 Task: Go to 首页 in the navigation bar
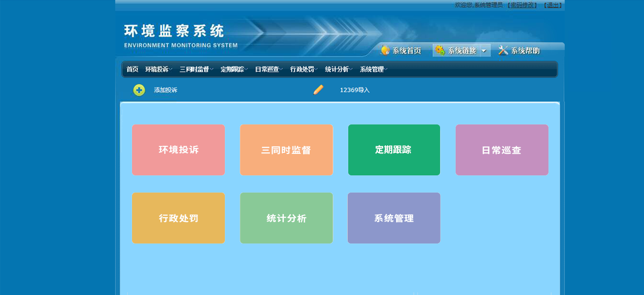click(132, 69)
